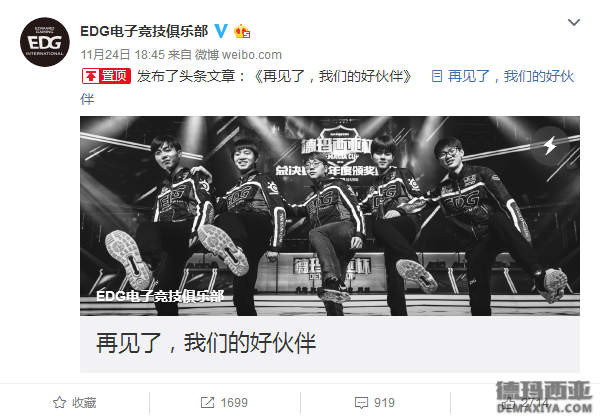Click the 2714 like button
The height and width of the screenshot is (420, 600).
526,403
